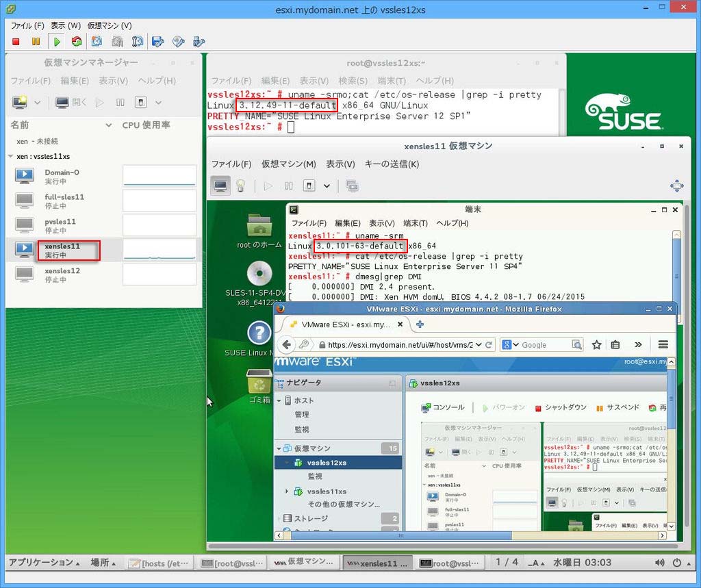Open new Firefox tab with plus icon
Viewport: 701px width, 588px height.
(x=420, y=324)
